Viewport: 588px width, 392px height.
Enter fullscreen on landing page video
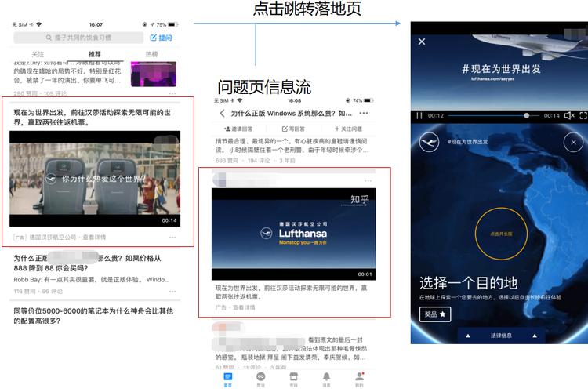coord(583,115)
